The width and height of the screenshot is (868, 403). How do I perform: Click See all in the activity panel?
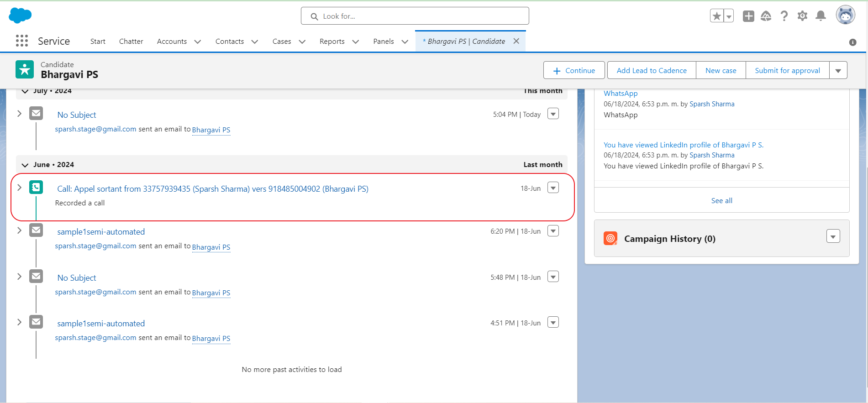721,200
